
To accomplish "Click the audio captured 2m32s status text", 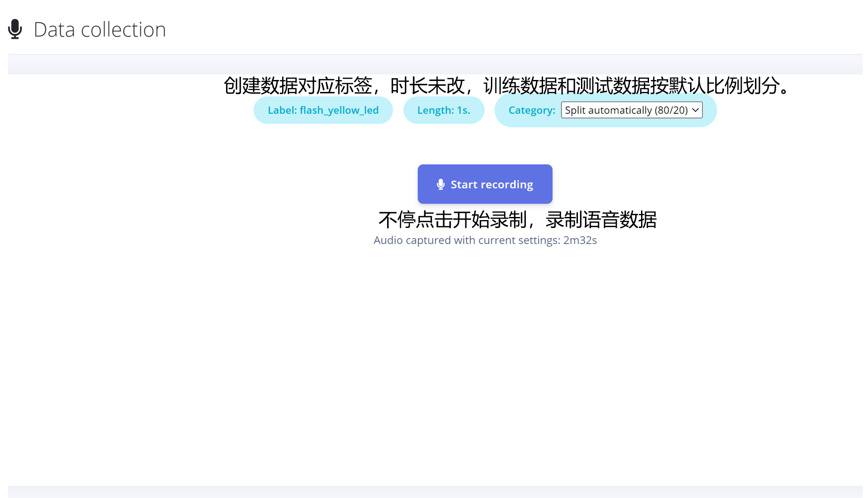I will coord(485,240).
